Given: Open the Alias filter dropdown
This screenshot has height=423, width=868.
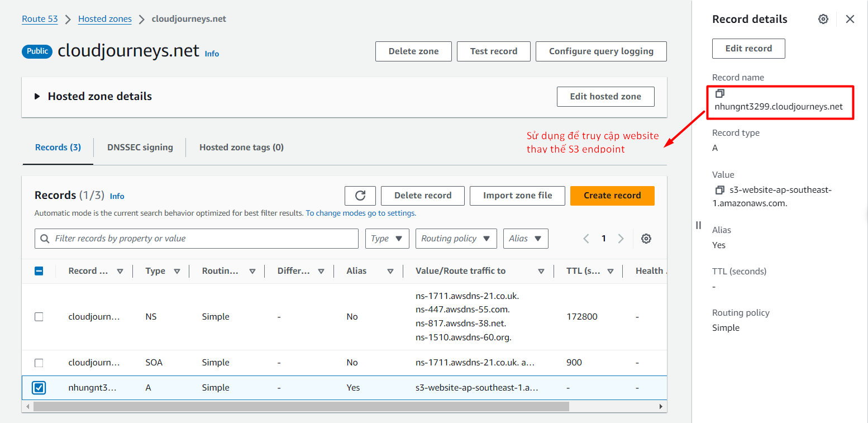Looking at the screenshot, I should (526, 239).
